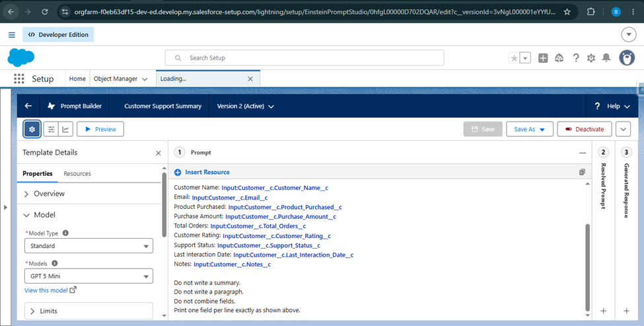Minimize the Prompt panel
The image size is (644, 326).
click(583, 153)
